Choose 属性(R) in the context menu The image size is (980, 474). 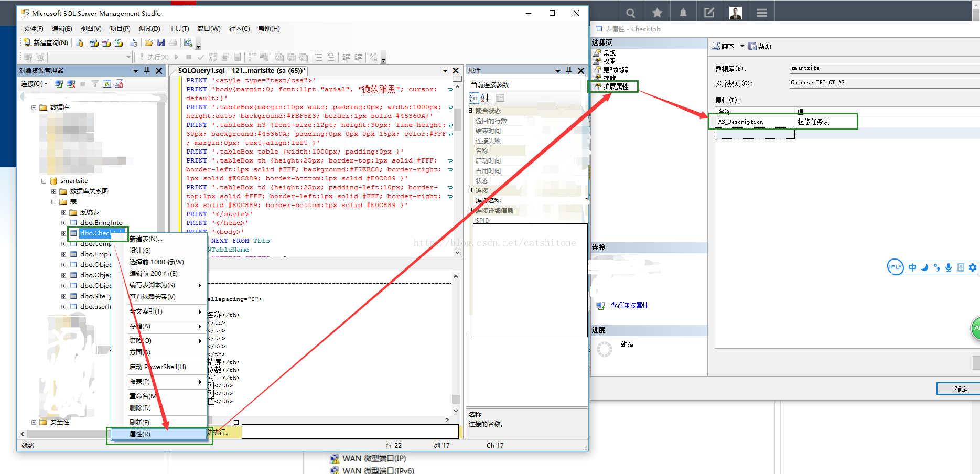[x=159, y=434]
